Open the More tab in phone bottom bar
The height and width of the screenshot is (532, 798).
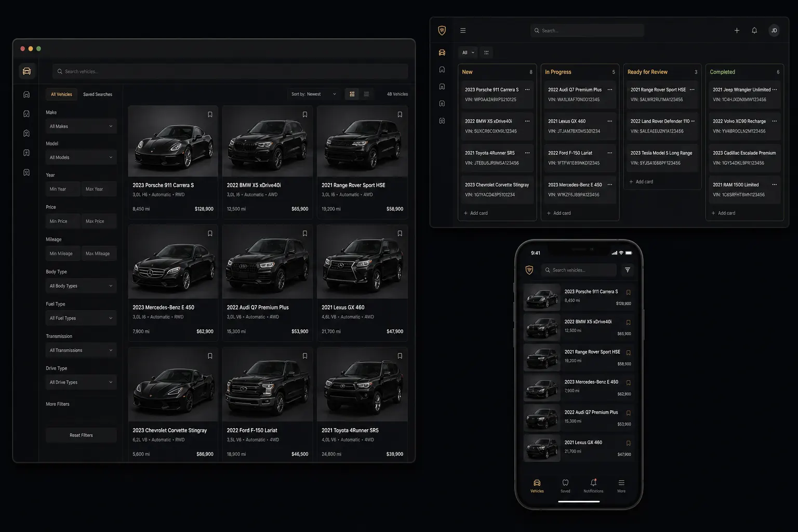(x=621, y=486)
